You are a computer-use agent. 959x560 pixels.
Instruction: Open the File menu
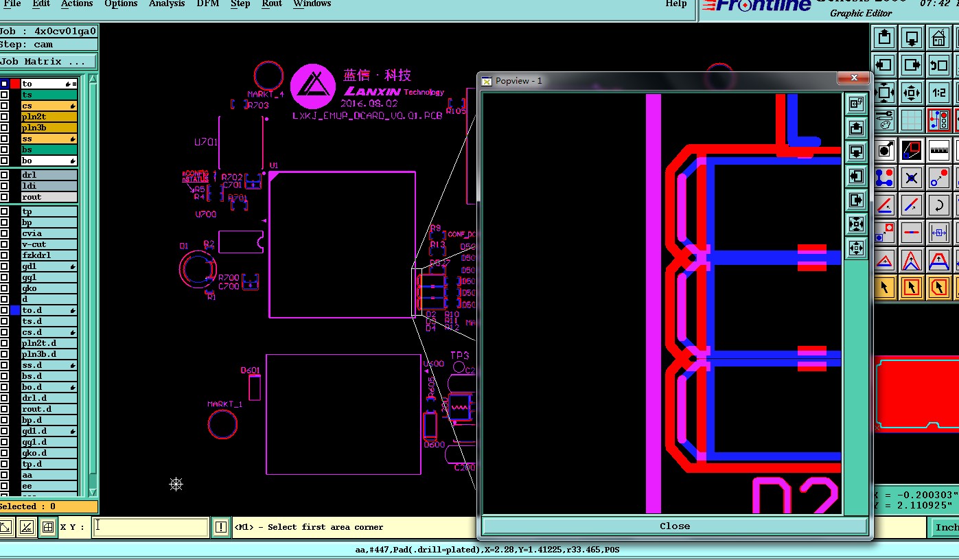tap(12, 4)
